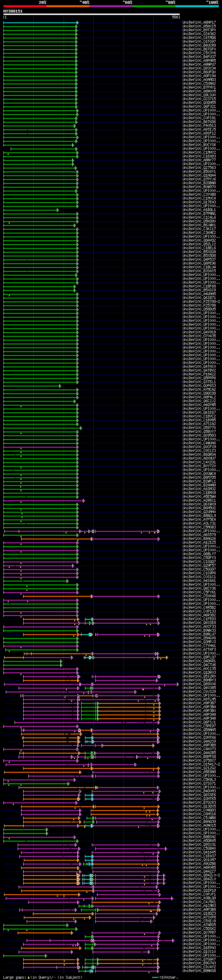Click hit UniRef100_B0CYS6
Image resolution: width=222 pixels, height=980 pixels.
199,145
